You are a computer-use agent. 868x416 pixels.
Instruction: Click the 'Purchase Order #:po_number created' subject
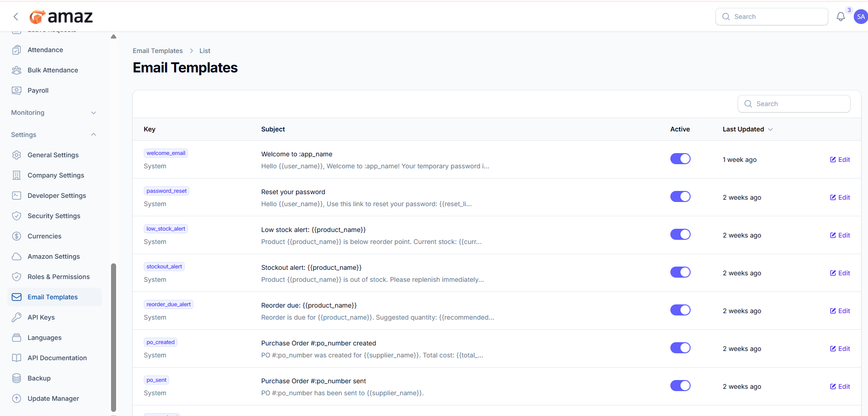point(318,343)
